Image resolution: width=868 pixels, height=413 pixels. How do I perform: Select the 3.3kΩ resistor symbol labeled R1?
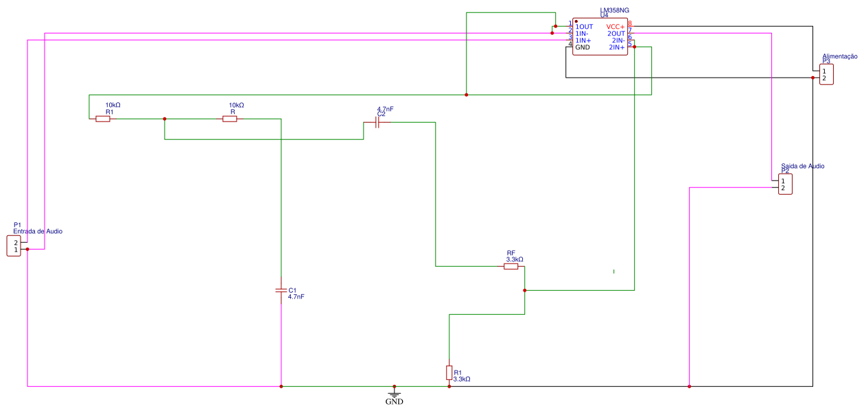(x=449, y=373)
